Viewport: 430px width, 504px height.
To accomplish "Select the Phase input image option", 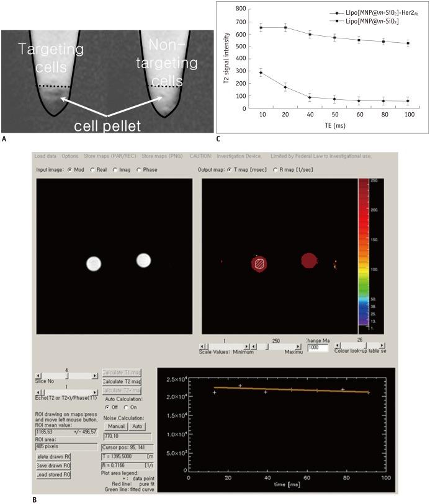I will tap(139, 170).
